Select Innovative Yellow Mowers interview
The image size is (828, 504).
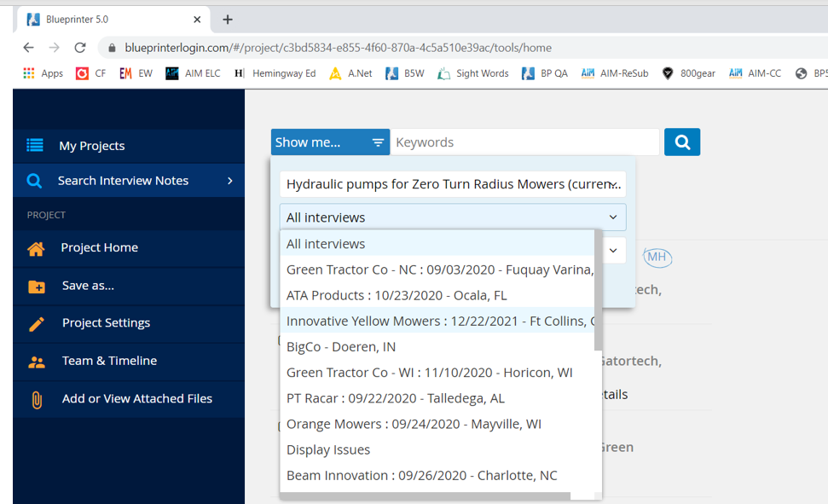coord(437,321)
